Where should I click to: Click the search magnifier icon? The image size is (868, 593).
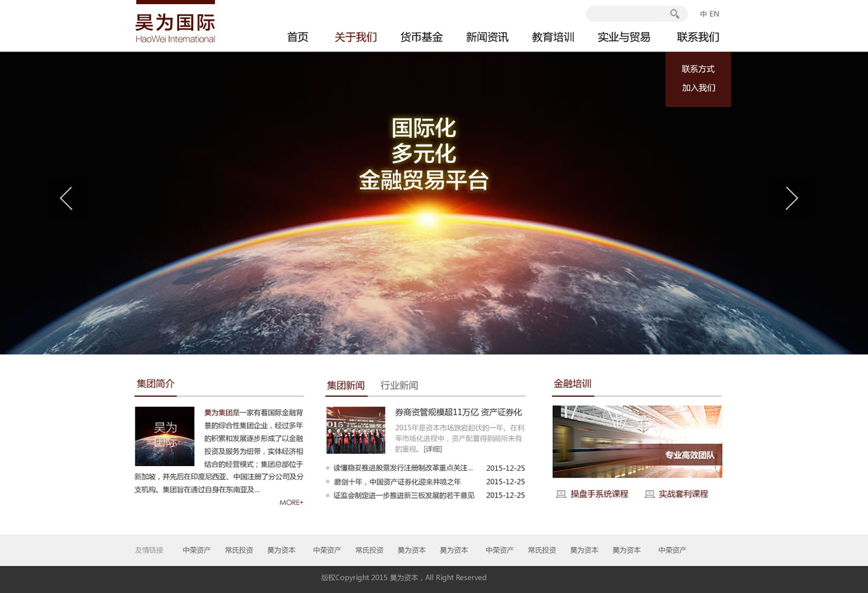point(674,14)
